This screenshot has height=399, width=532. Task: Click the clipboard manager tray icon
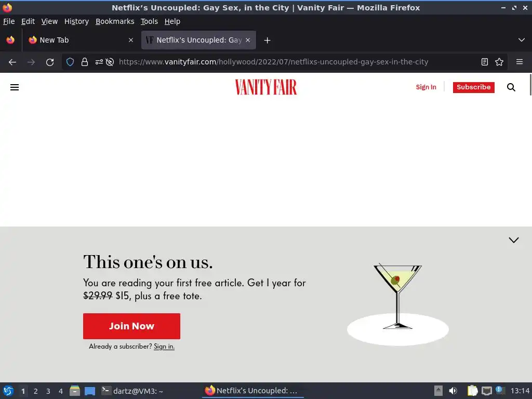point(472,391)
